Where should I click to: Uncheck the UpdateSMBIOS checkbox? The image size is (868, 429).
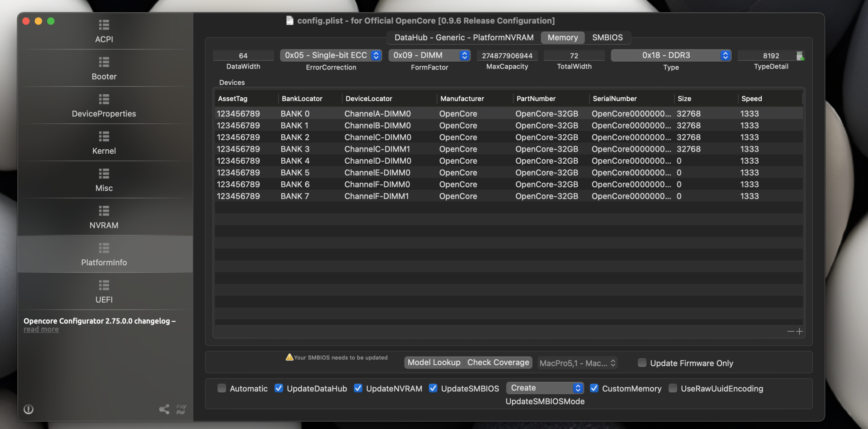click(433, 388)
